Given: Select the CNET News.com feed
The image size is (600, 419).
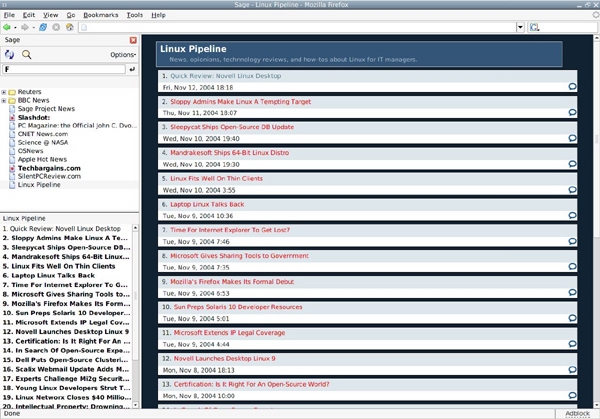Looking at the screenshot, I should tap(43, 134).
